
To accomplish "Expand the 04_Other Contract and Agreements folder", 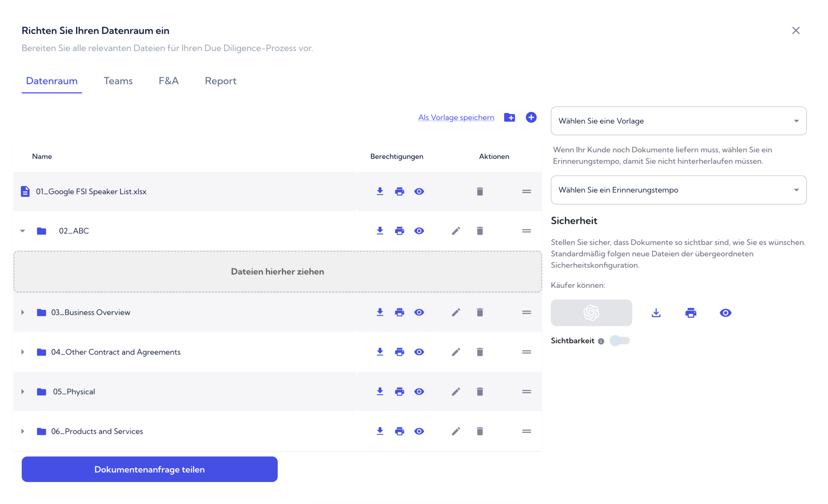I will (x=23, y=351).
